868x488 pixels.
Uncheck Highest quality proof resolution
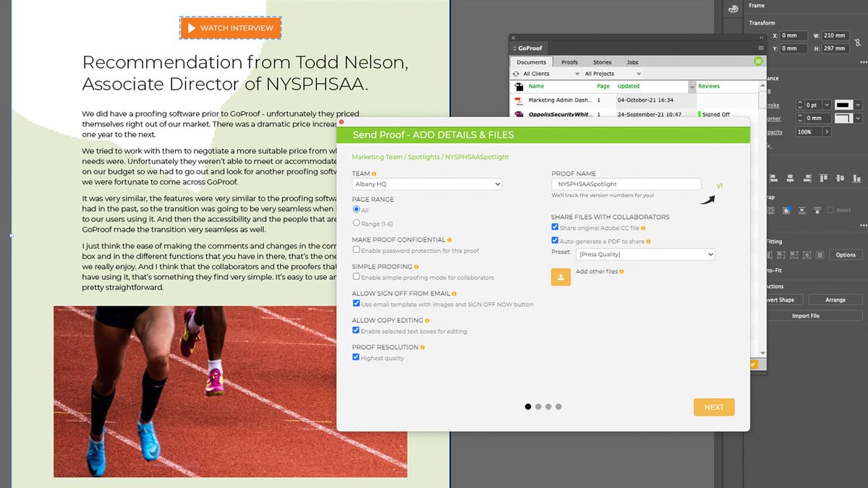coord(356,357)
